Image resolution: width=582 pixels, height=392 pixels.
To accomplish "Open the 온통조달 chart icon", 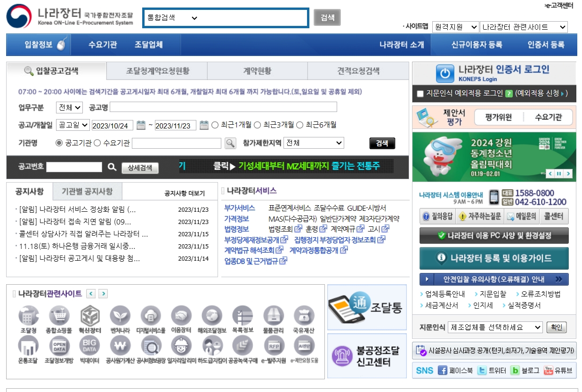I will (28, 346).
